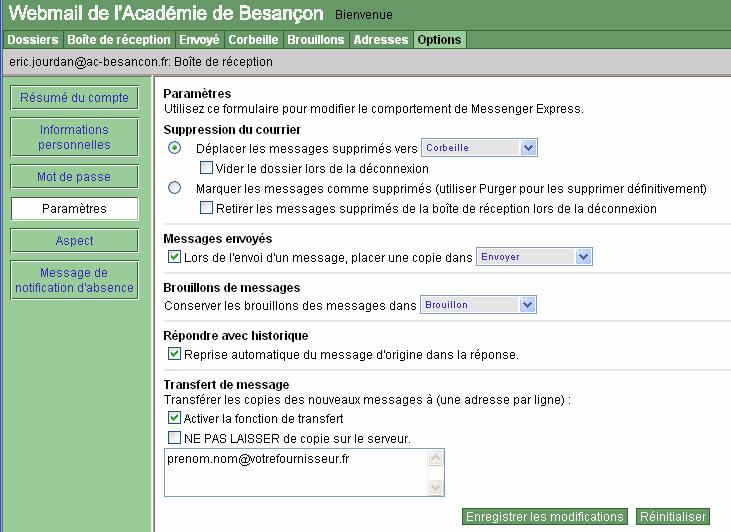
Task: Click the 'Brouillons de messages' heading
Action: pyautogui.click(x=232, y=288)
